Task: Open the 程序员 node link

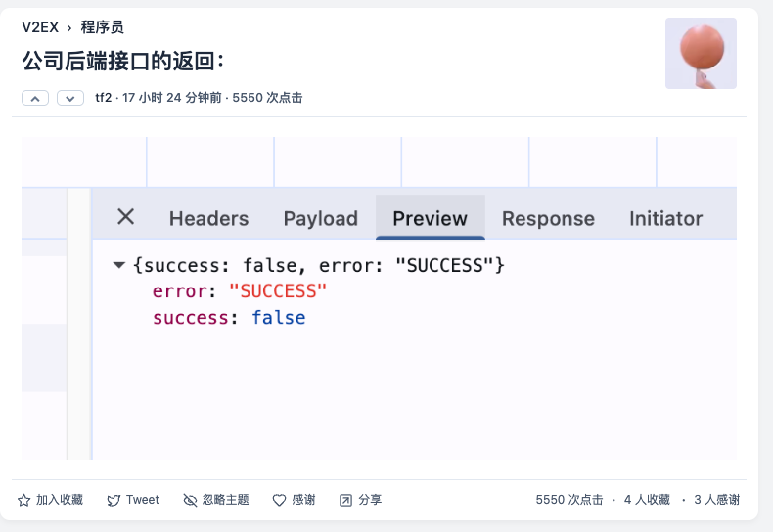Action: click(103, 27)
